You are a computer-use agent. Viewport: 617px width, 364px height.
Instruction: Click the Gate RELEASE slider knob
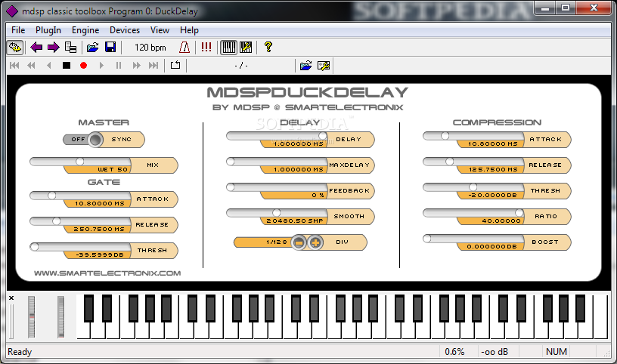[56, 221]
